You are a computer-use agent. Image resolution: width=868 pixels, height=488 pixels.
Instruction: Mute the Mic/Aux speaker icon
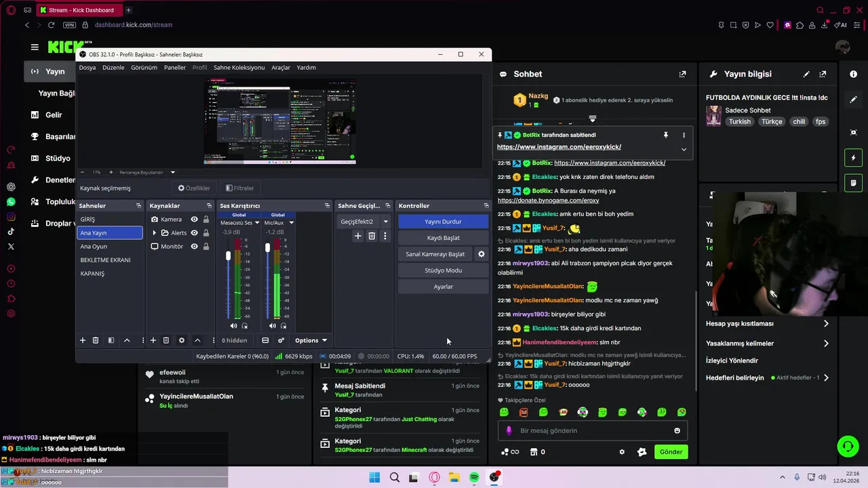point(273,326)
